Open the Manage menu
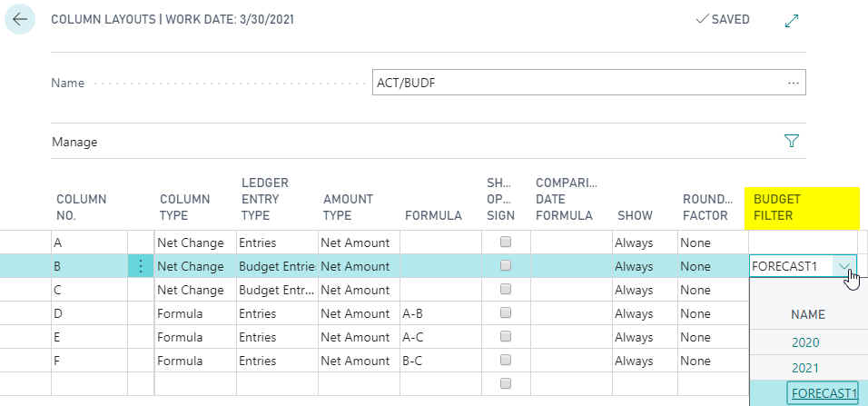Image resolution: width=868 pixels, height=406 pixels. click(74, 142)
